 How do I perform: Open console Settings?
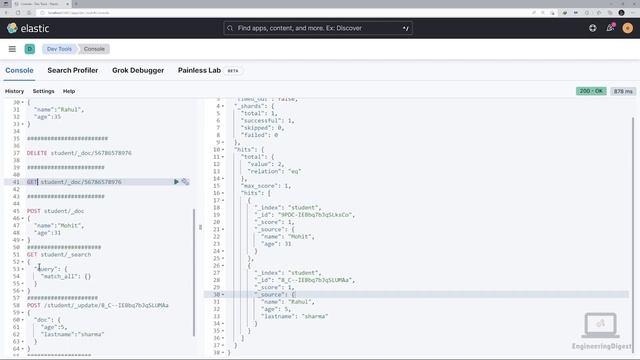[43, 91]
